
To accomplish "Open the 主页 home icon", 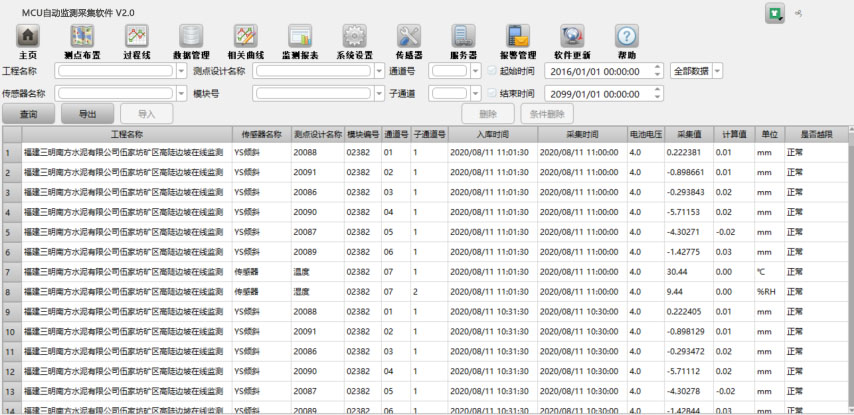I will coord(28,36).
